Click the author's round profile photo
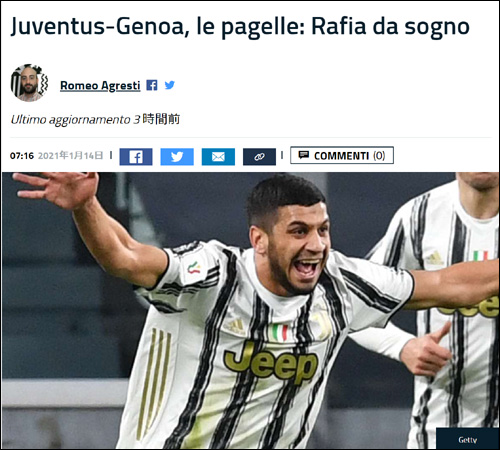 coord(29,83)
